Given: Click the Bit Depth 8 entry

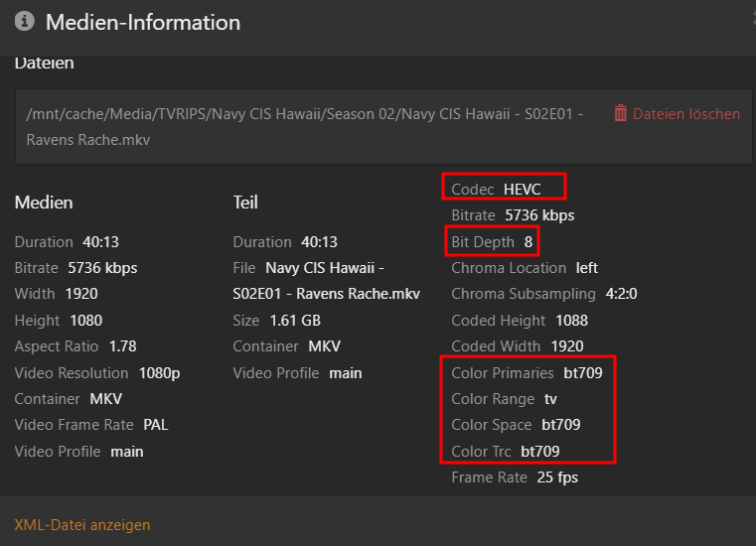Looking at the screenshot, I should coord(492,242).
